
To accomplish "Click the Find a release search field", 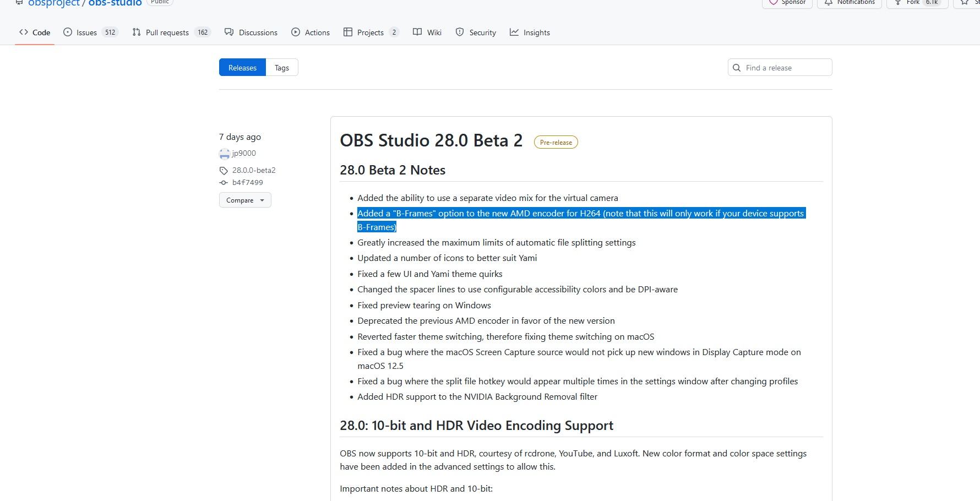I will (x=780, y=68).
